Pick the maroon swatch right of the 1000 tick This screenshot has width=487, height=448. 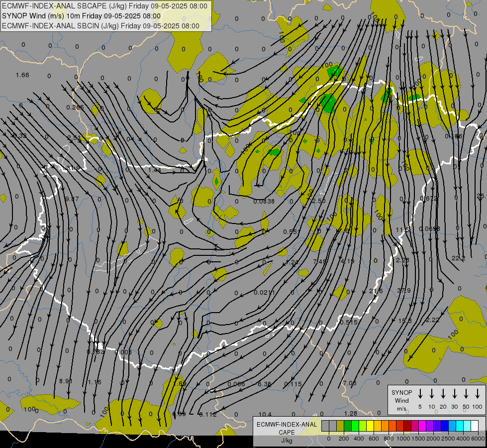pyautogui.click(x=407, y=426)
